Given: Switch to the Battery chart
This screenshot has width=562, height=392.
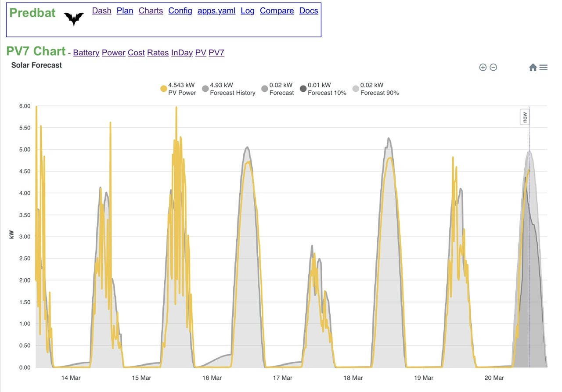Looking at the screenshot, I should (86, 53).
